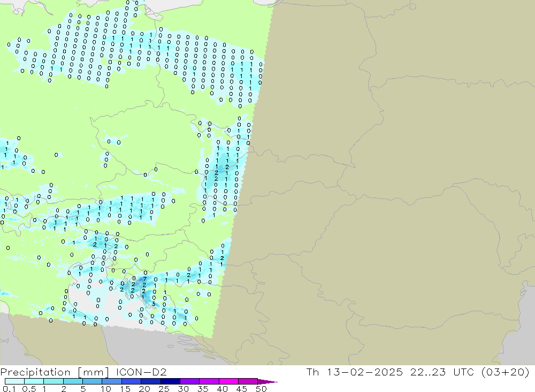Click the legend tick label '0.5'
Viewport: 535px width, 392px height.
29,389
